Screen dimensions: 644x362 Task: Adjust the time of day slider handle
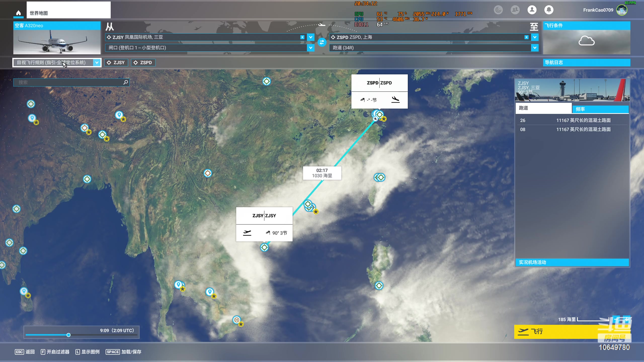[68, 335]
